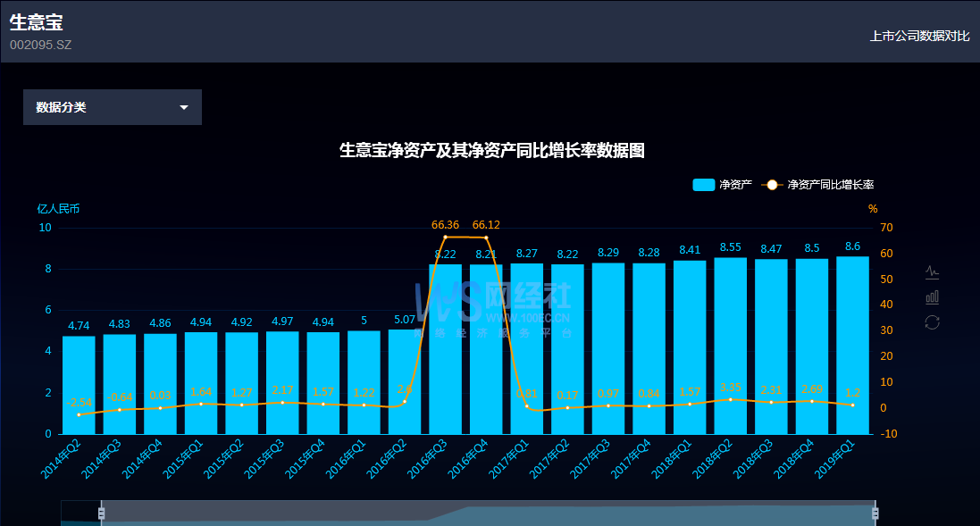
Task: Click the 2017年Q4 axis label
Action: click(631, 459)
